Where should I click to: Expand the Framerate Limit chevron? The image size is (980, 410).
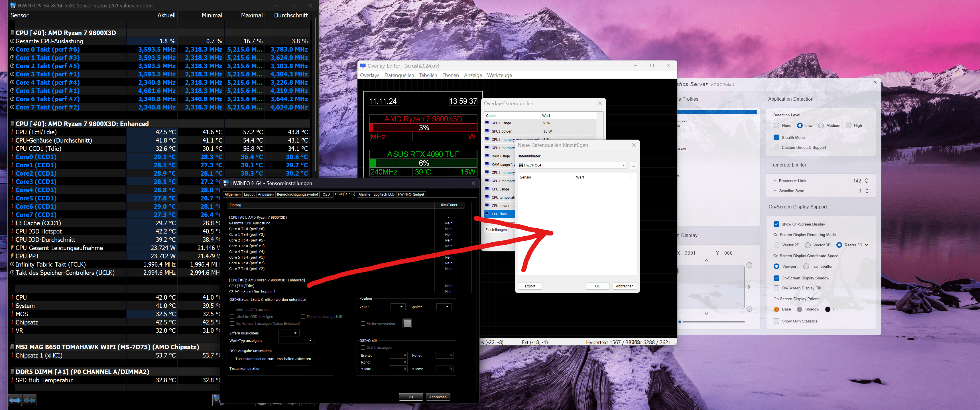point(775,181)
